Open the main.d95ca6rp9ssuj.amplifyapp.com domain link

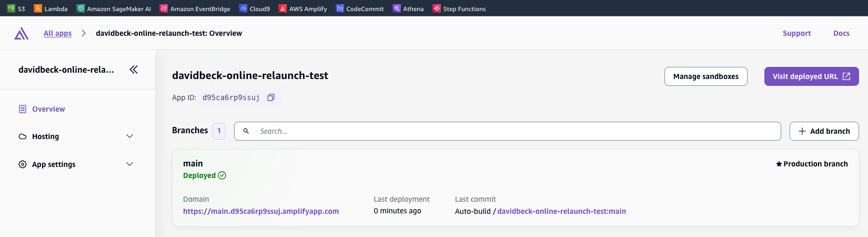261,211
